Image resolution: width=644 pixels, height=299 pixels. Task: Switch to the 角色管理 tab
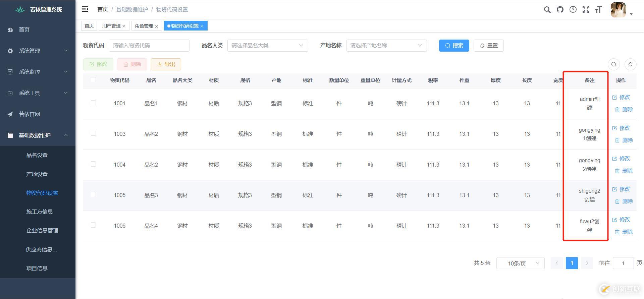(x=144, y=26)
